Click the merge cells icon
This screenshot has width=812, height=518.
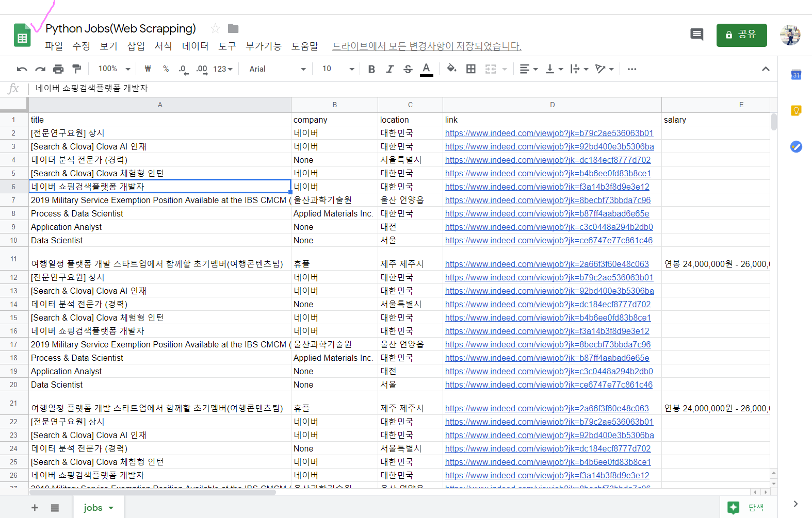click(x=491, y=69)
